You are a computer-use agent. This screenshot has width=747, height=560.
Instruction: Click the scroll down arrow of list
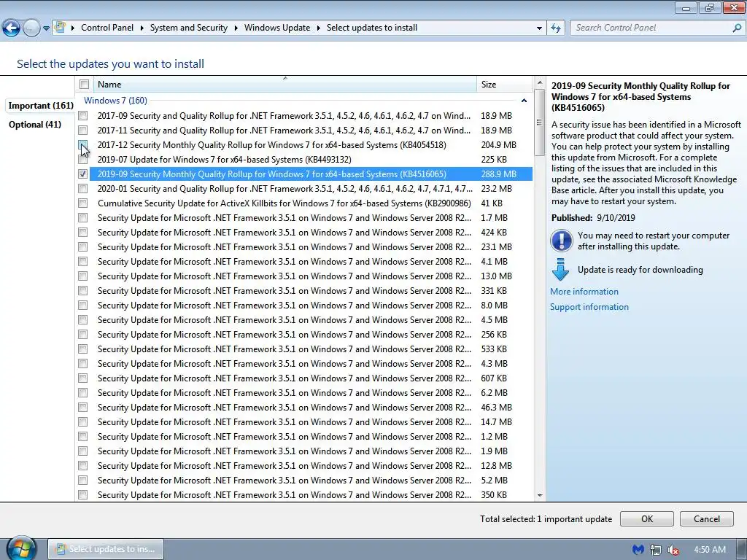540,495
